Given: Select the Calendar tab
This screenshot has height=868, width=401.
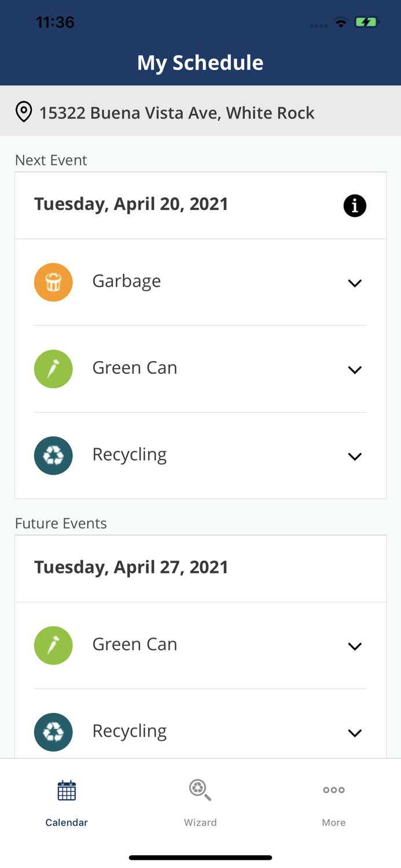Looking at the screenshot, I should click(x=67, y=803).
